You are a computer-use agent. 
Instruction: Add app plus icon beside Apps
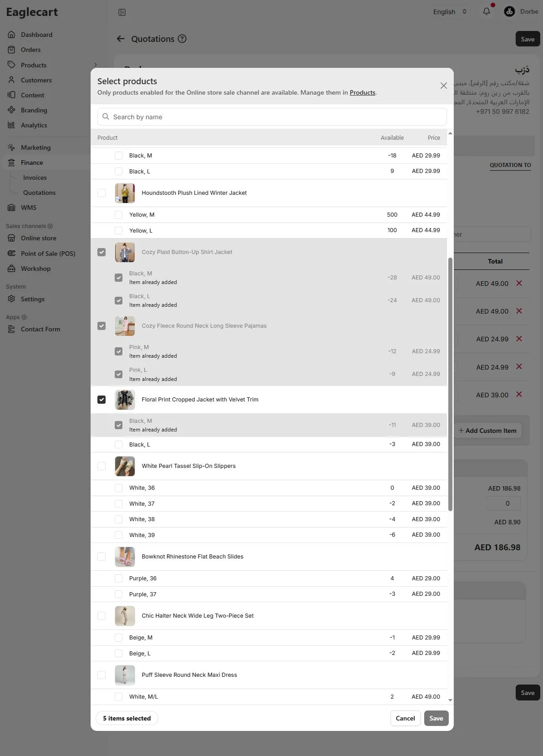coord(24,317)
